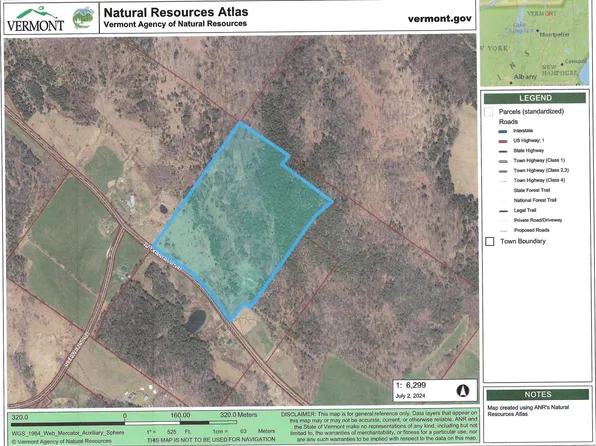Viewport: 596px width, 446px height.
Task: Click the north arrow compass icon
Action: coord(463,390)
